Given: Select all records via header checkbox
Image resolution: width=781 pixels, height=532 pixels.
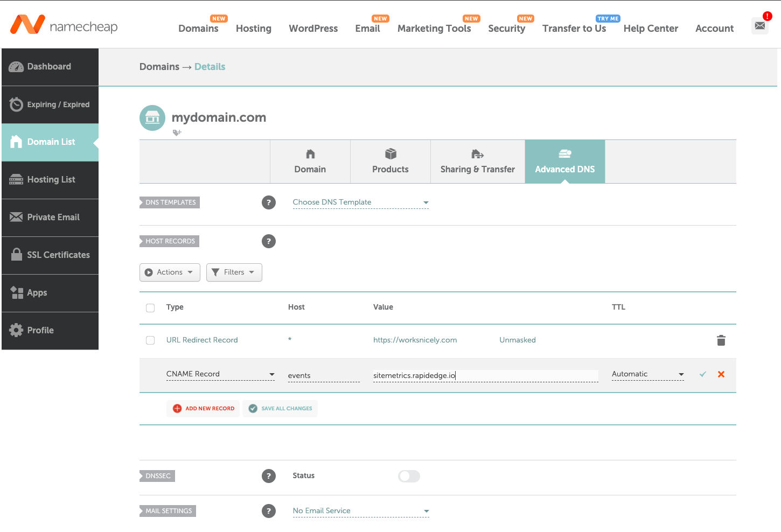Looking at the screenshot, I should (x=150, y=307).
